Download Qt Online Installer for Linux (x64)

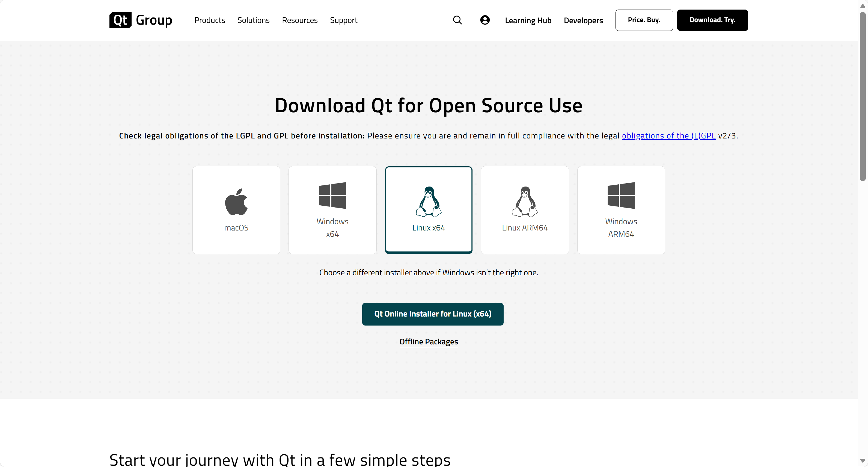(x=433, y=314)
